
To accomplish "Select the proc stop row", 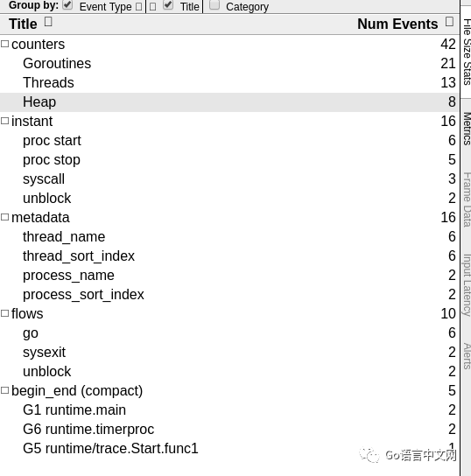I will 229,159.
